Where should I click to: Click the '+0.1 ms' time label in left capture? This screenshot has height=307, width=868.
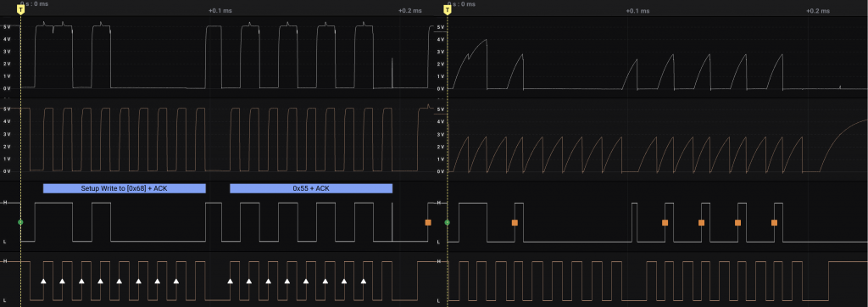point(220,11)
